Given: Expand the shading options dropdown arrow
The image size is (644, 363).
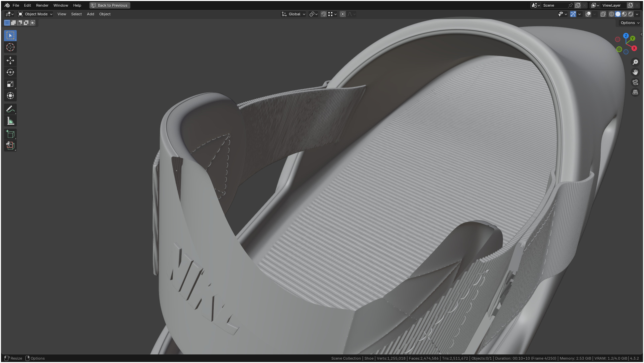Looking at the screenshot, I should pos(637,14).
